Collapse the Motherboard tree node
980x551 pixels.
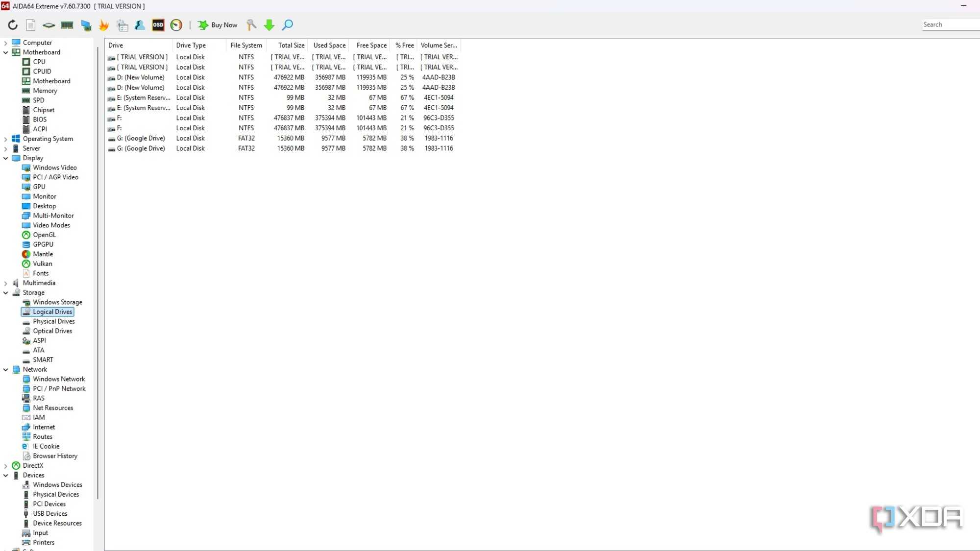click(x=5, y=52)
